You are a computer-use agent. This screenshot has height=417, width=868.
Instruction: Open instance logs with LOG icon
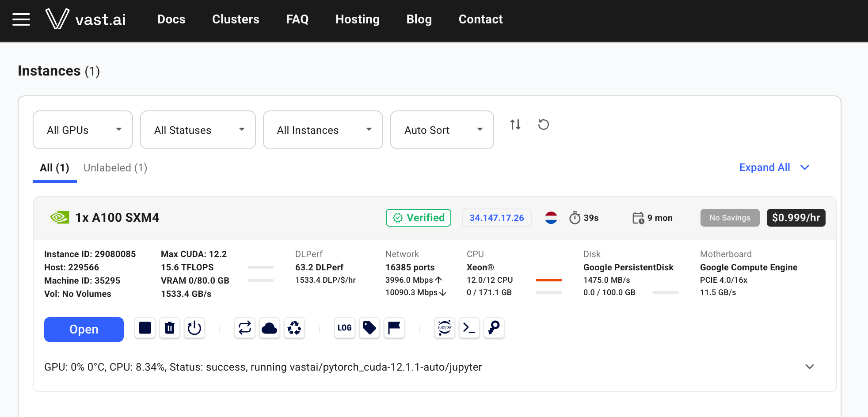click(x=345, y=328)
